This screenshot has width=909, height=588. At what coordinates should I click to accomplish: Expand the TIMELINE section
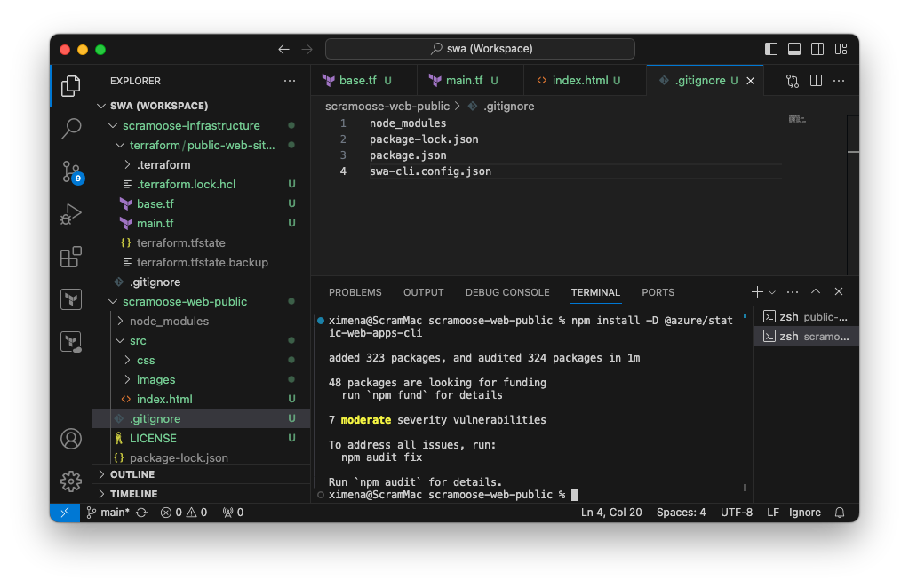click(x=201, y=494)
